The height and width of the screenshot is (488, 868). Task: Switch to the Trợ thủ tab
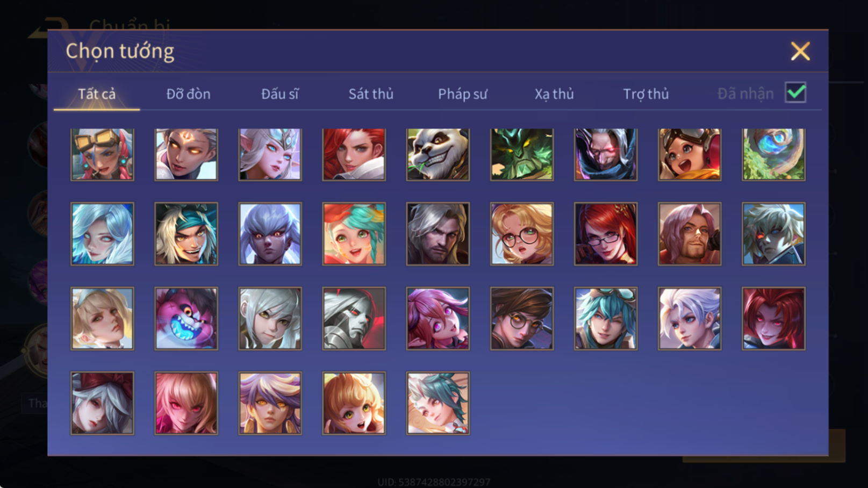[645, 94]
